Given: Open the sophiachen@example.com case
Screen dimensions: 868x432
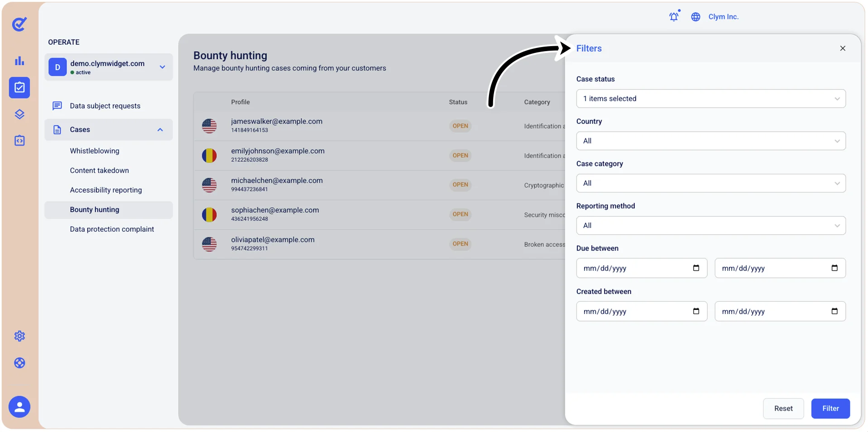Looking at the screenshot, I should pyautogui.click(x=275, y=210).
